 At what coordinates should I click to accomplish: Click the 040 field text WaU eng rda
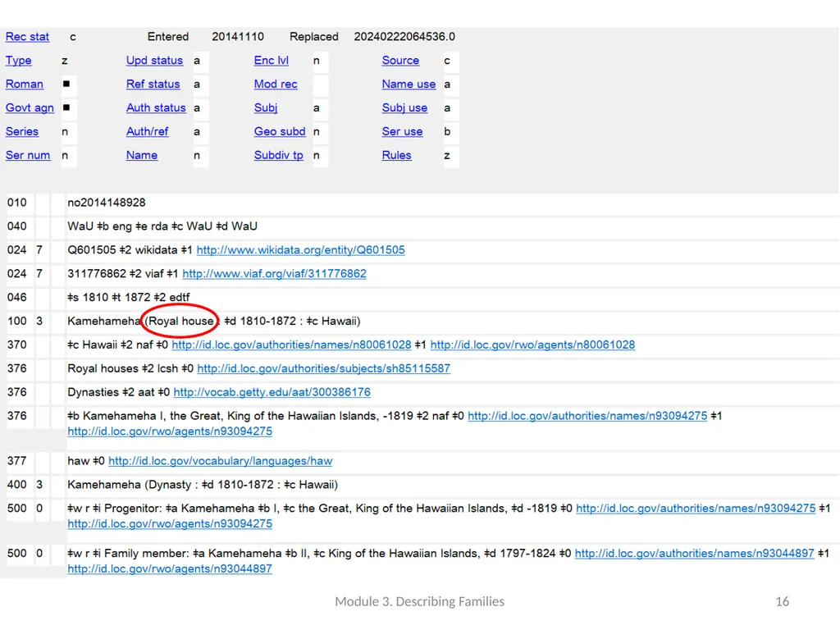click(162, 226)
